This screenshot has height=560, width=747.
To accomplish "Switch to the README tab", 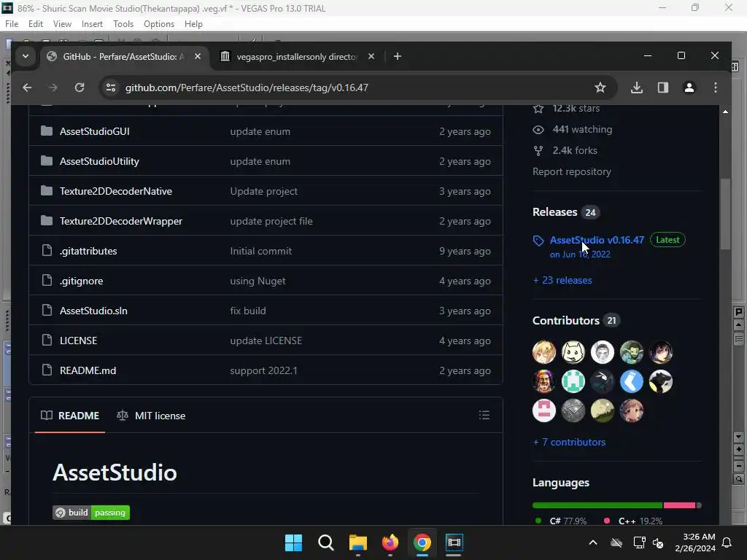I will 70,416.
